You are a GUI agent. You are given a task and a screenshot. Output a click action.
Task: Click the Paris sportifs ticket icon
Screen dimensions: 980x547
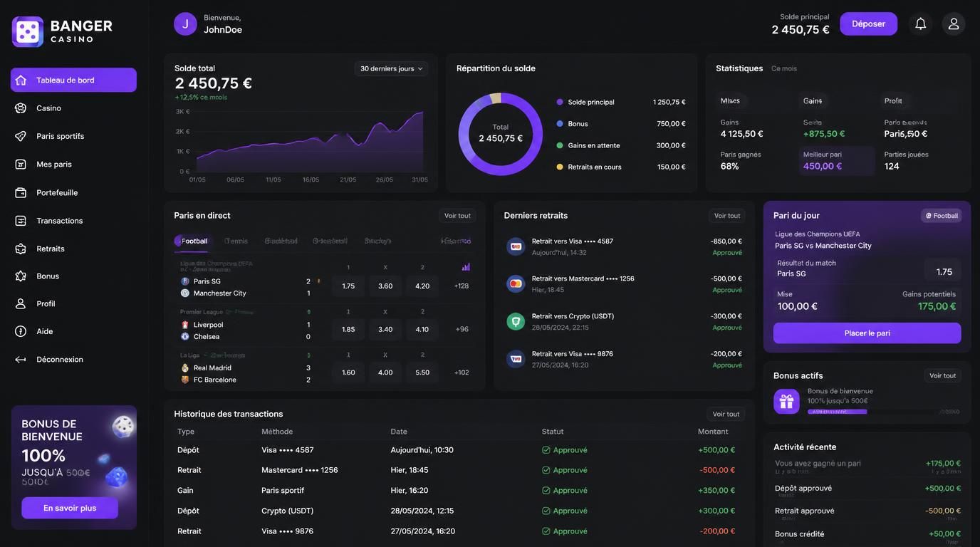[21, 136]
